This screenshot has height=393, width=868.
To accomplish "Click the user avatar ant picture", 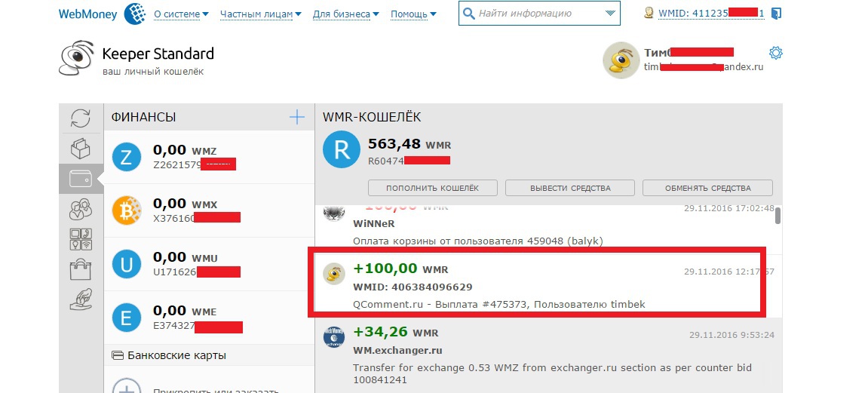I will (621, 60).
